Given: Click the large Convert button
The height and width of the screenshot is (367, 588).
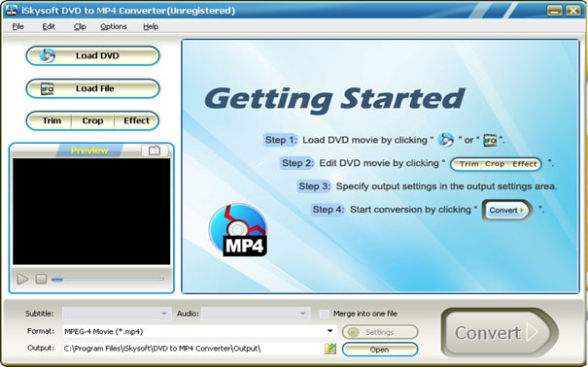Looking at the screenshot, I should pos(500,333).
